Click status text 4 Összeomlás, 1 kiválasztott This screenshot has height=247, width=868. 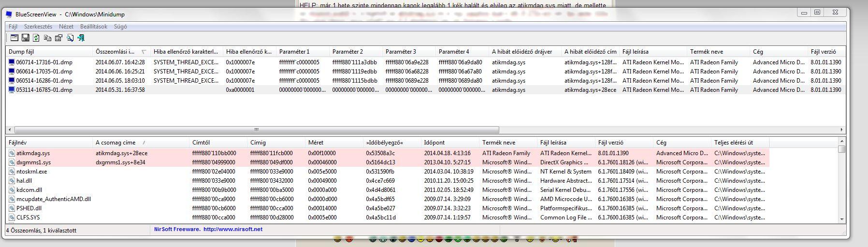pyautogui.click(x=41, y=231)
